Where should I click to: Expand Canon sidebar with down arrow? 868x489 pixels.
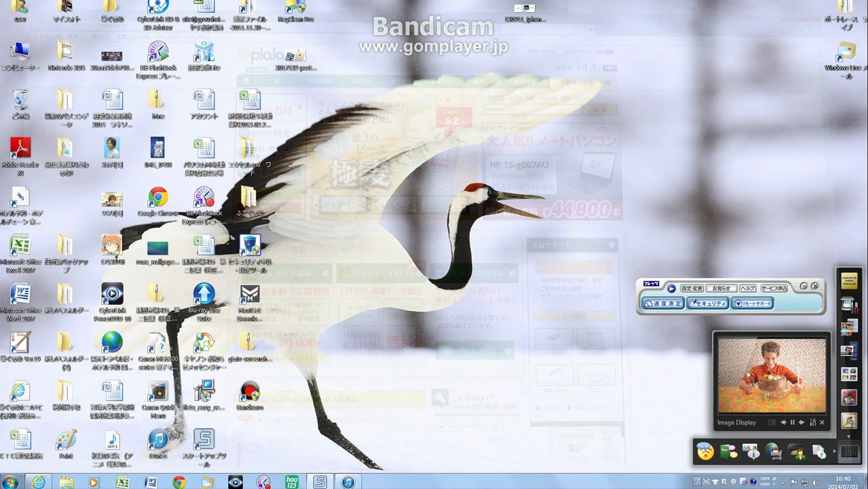tap(849, 436)
